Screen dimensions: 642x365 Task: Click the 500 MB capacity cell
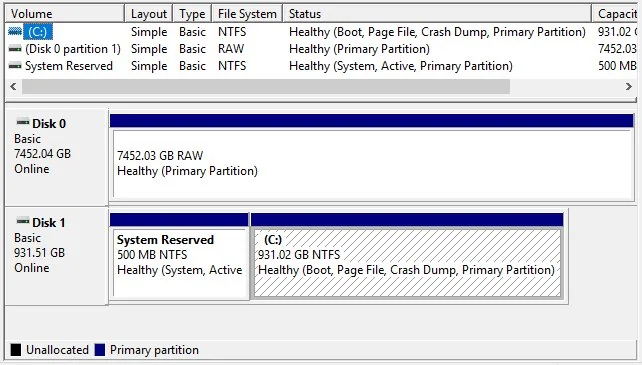617,66
